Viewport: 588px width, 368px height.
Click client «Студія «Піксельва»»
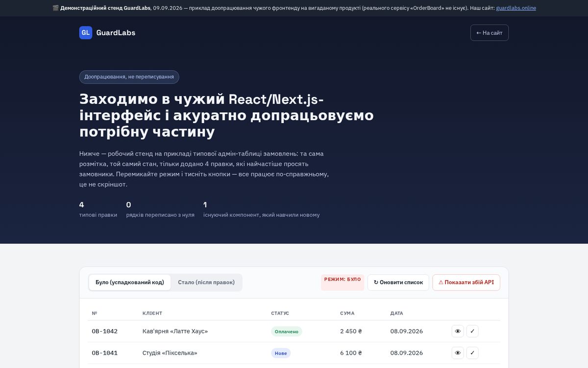[x=170, y=353]
